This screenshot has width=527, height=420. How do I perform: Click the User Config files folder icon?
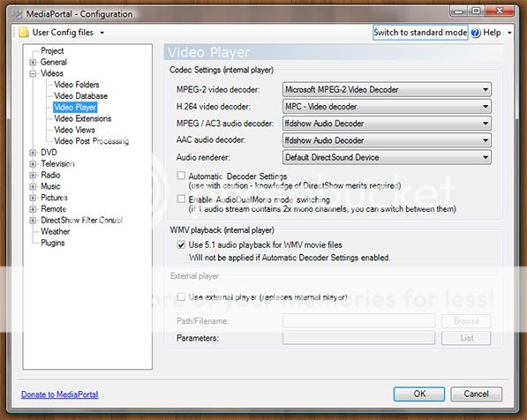click(24, 33)
